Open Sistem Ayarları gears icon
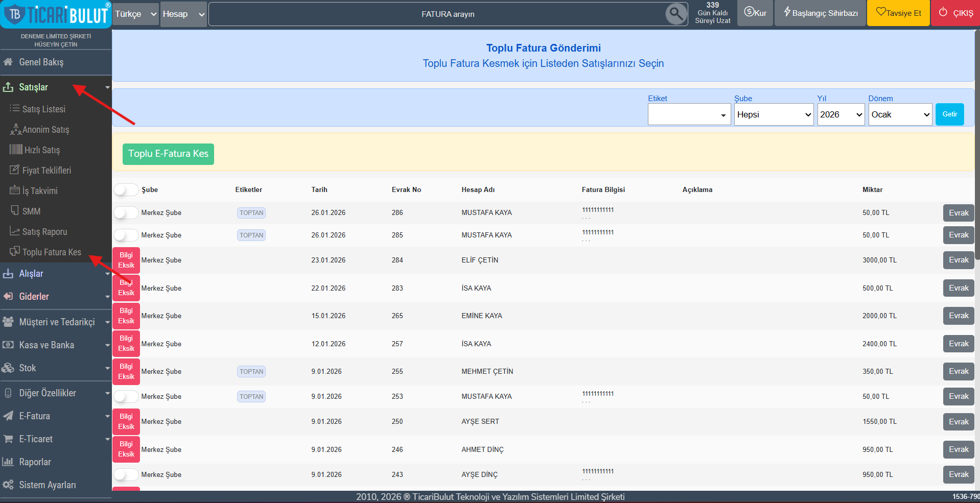The width and height of the screenshot is (980, 503). point(8,485)
